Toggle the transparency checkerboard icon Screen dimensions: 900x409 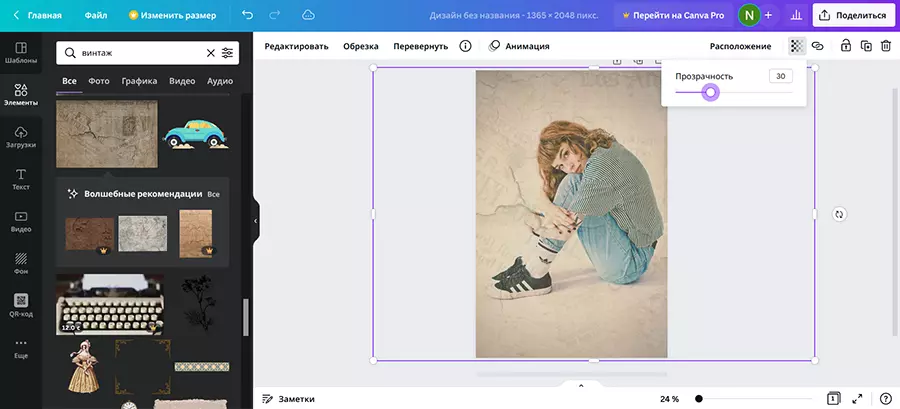(x=796, y=46)
